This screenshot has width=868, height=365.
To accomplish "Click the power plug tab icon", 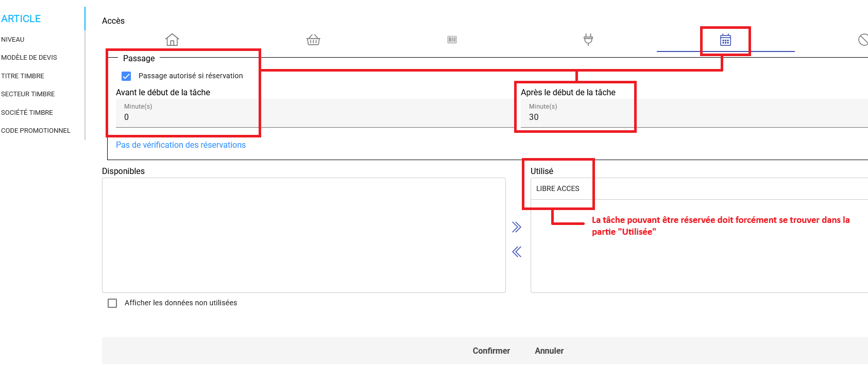I will (588, 40).
